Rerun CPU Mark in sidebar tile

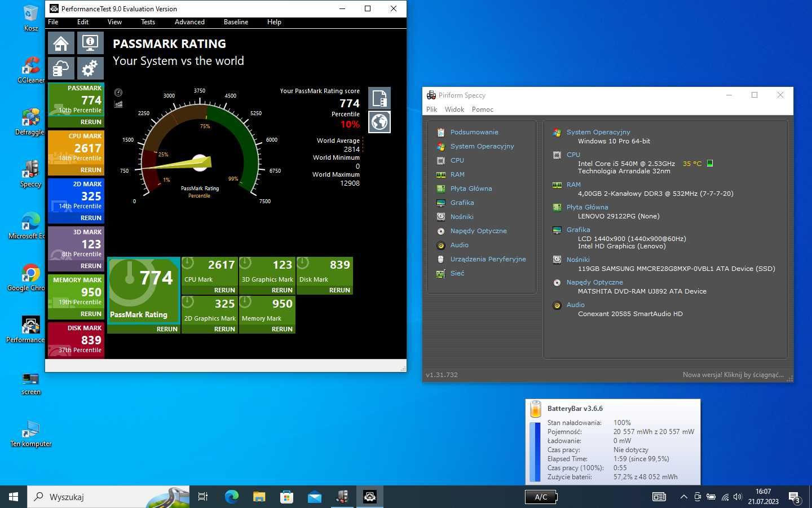pyautogui.click(x=91, y=170)
